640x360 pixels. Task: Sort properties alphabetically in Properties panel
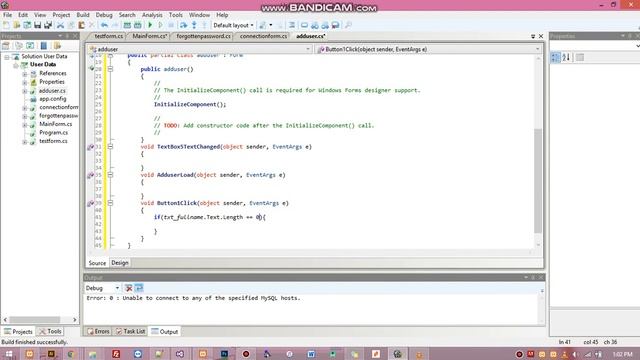tap(566, 58)
